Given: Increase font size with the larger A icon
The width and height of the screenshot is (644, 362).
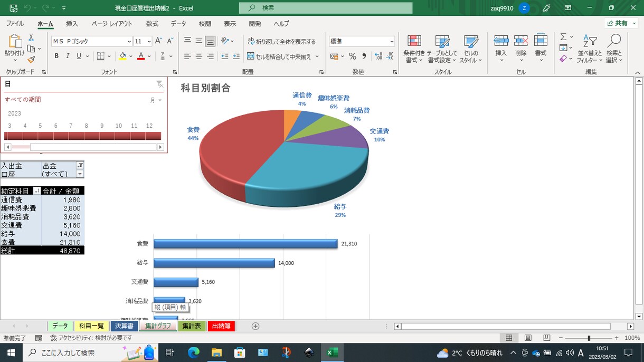Looking at the screenshot, I should click(159, 41).
